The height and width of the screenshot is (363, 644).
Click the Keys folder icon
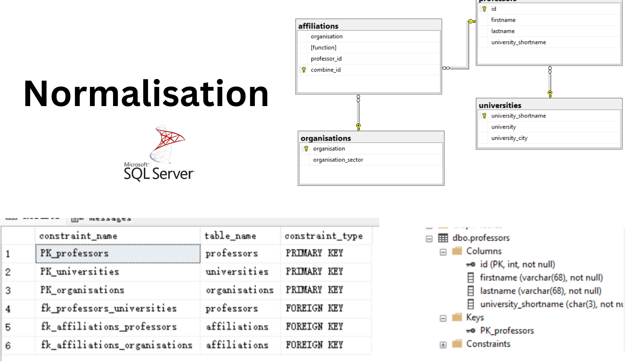point(457,317)
